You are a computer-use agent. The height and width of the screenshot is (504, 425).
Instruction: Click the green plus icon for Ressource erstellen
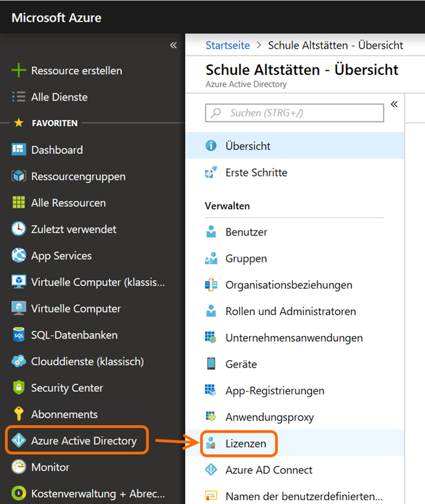point(18,71)
